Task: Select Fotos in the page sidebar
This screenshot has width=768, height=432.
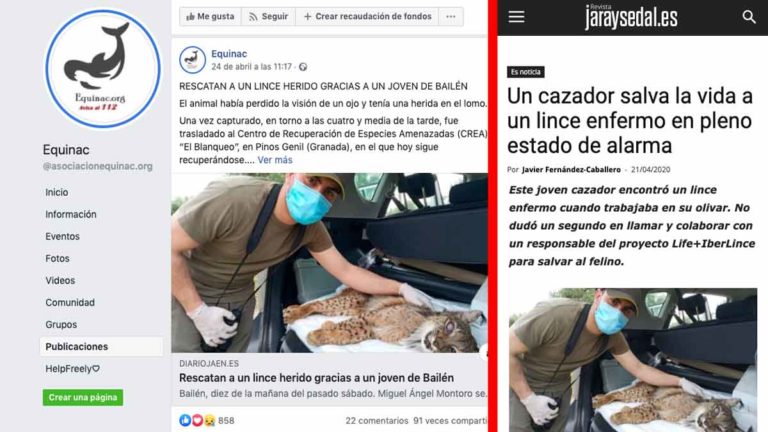Action: click(57, 259)
